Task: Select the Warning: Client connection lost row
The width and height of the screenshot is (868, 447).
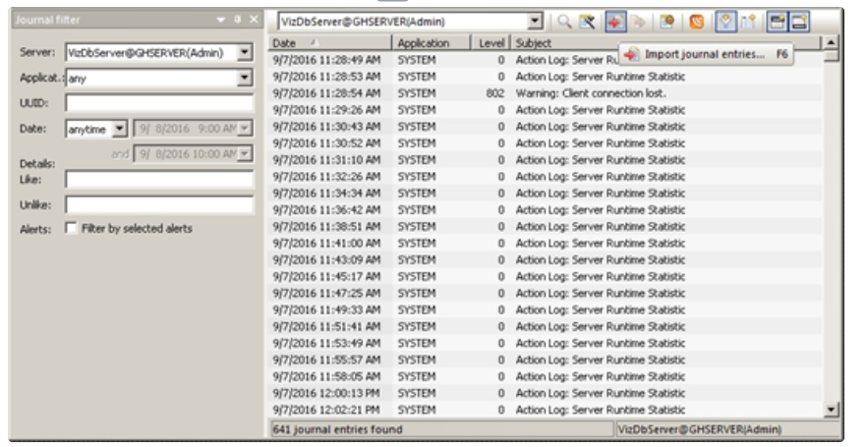Action: (546, 93)
